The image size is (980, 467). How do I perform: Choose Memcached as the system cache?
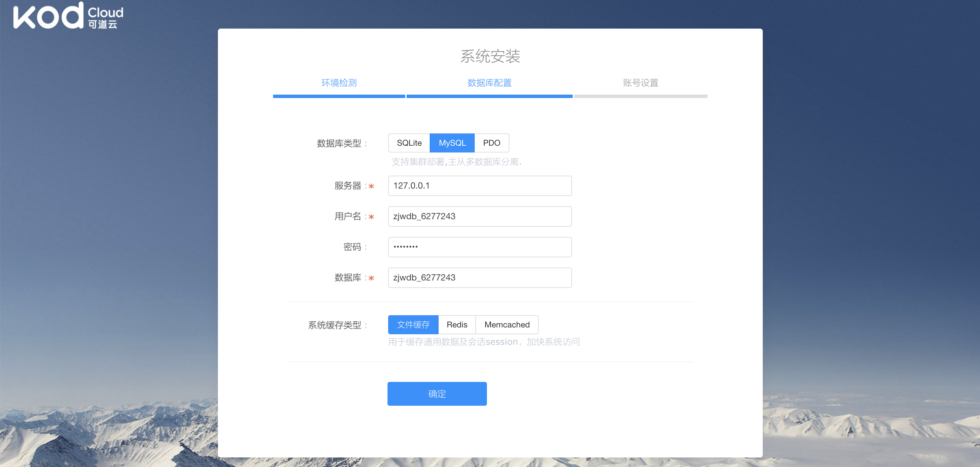pos(506,325)
